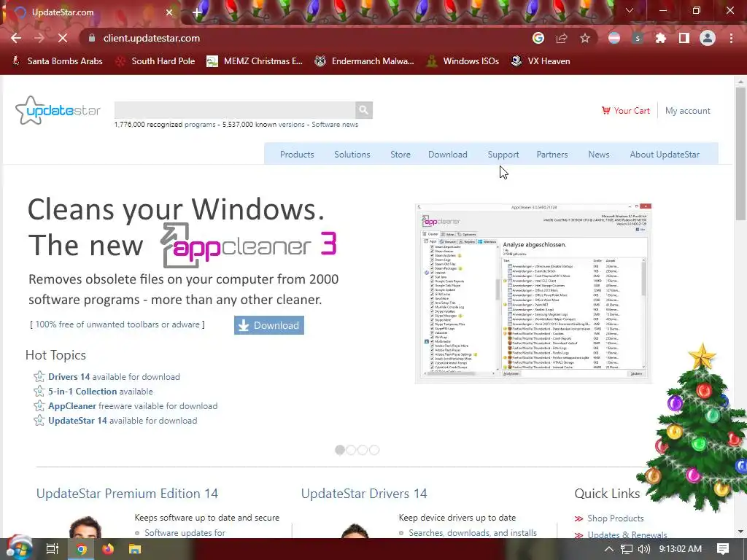Viewport: 747px width, 560px height.
Task: Select the second carousel slide dot
Action: click(x=351, y=450)
